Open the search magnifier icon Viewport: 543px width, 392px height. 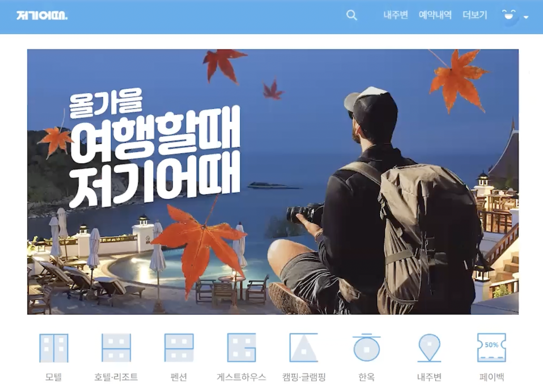351,15
